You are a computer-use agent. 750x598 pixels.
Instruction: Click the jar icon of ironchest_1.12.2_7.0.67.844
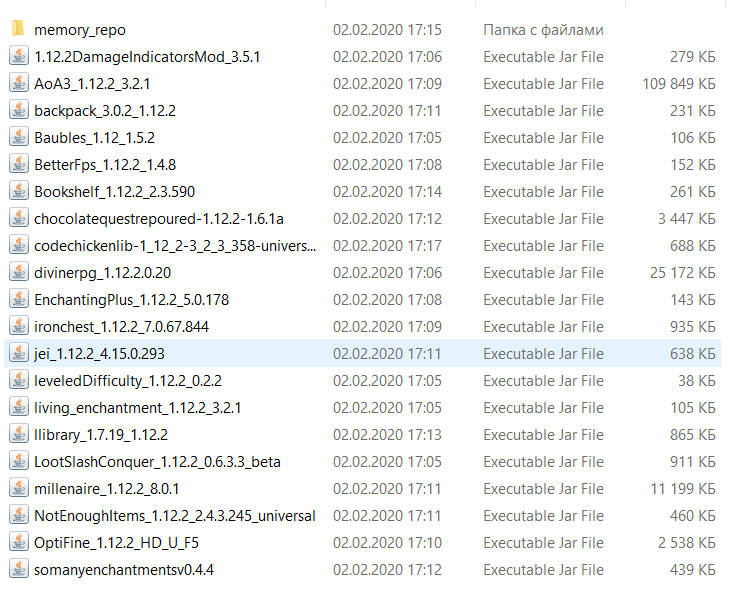tap(19, 326)
